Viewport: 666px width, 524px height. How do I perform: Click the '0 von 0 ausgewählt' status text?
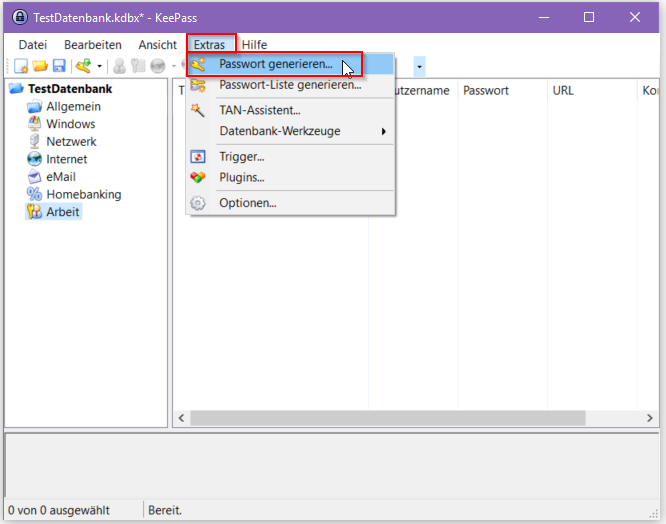[59, 510]
